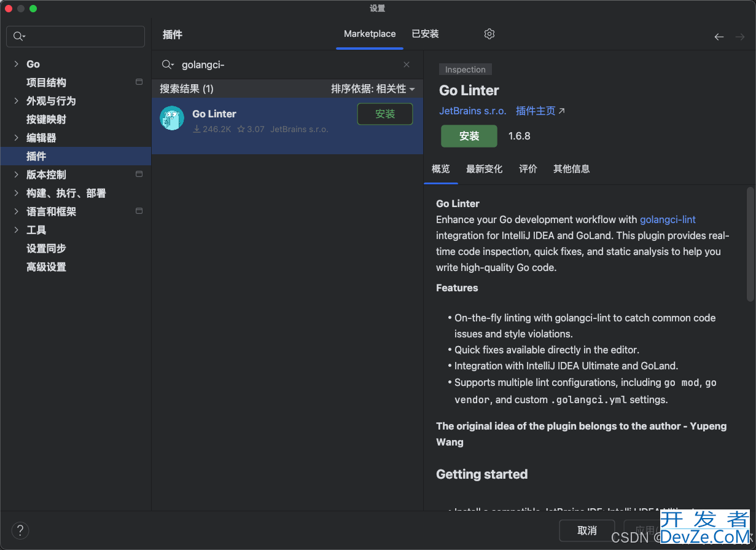Viewport: 756px width, 550px height.
Task: Expand the Go settings section
Action: (17, 64)
